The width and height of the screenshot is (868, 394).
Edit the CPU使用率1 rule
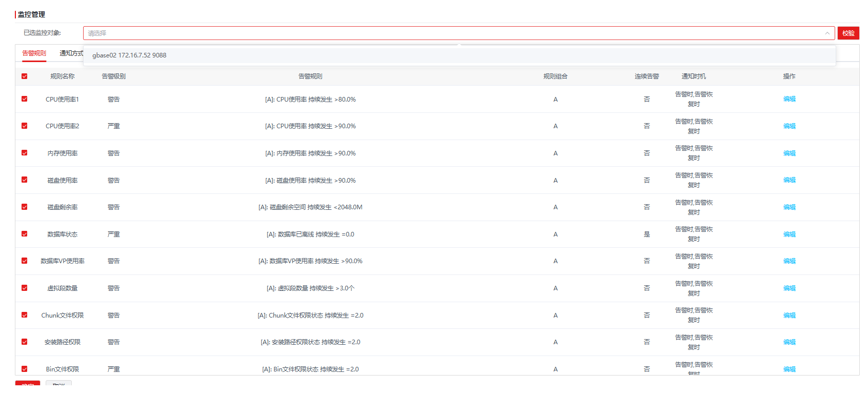click(789, 99)
